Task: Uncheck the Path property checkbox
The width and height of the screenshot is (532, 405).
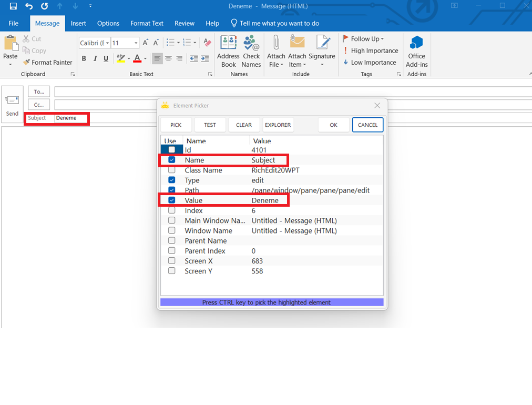Action: pyautogui.click(x=172, y=190)
